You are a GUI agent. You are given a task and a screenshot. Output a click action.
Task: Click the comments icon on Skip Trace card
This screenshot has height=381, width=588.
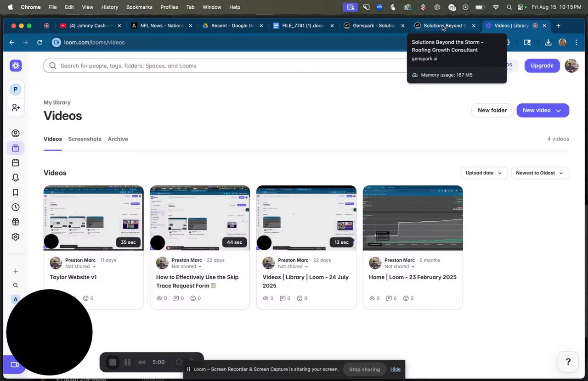click(x=176, y=298)
